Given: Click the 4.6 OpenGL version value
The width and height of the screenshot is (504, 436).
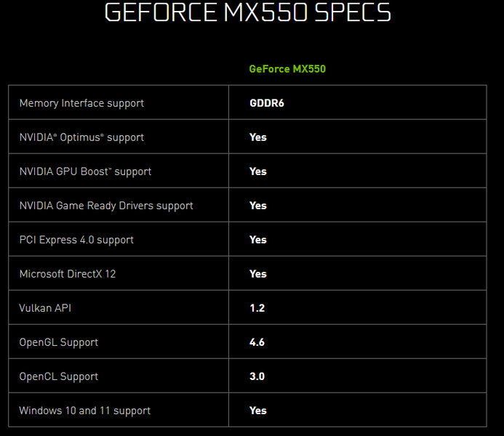Looking at the screenshot, I should coord(257,342).
